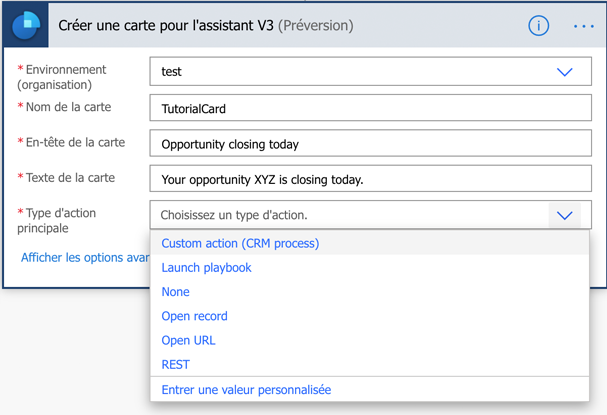Select "Custom action (CRM process)" option
The image size is (607, 415).
click(240, 243)
